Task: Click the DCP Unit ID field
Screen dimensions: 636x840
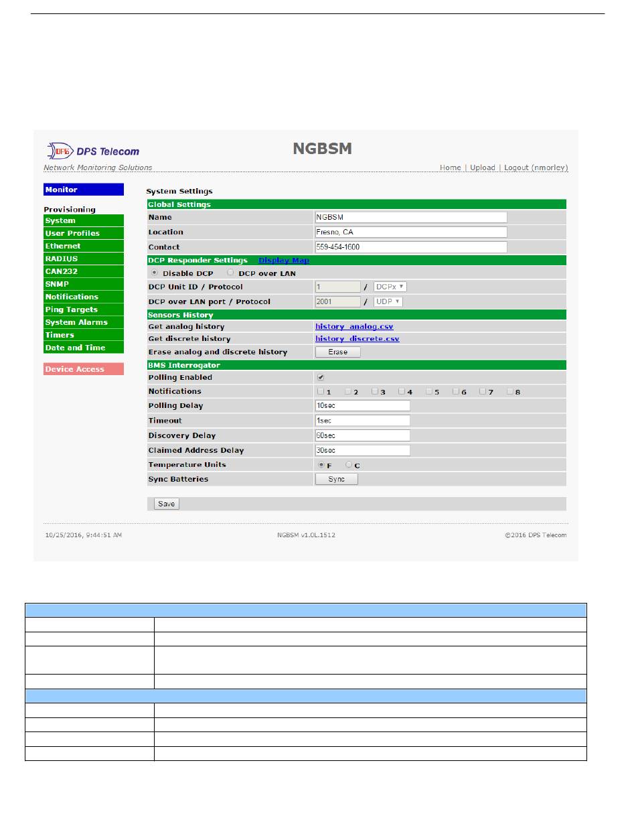Action: click(x=337, y=287)
